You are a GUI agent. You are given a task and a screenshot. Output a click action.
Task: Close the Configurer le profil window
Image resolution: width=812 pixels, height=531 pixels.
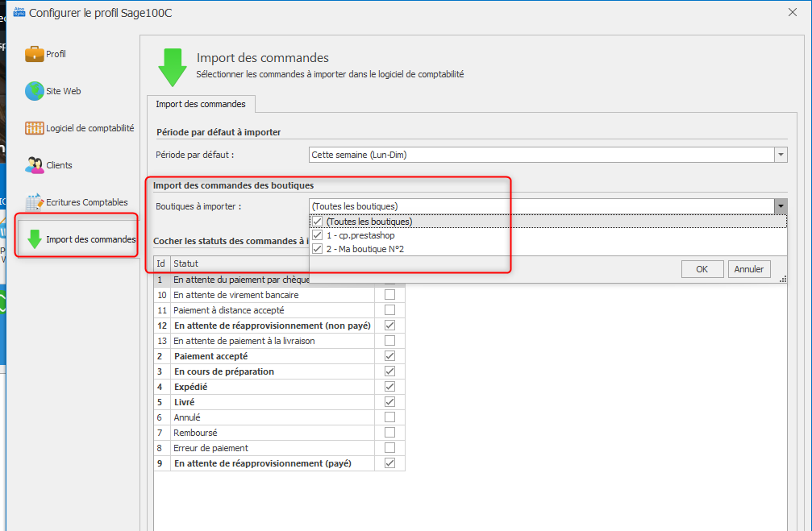point(793,12)
